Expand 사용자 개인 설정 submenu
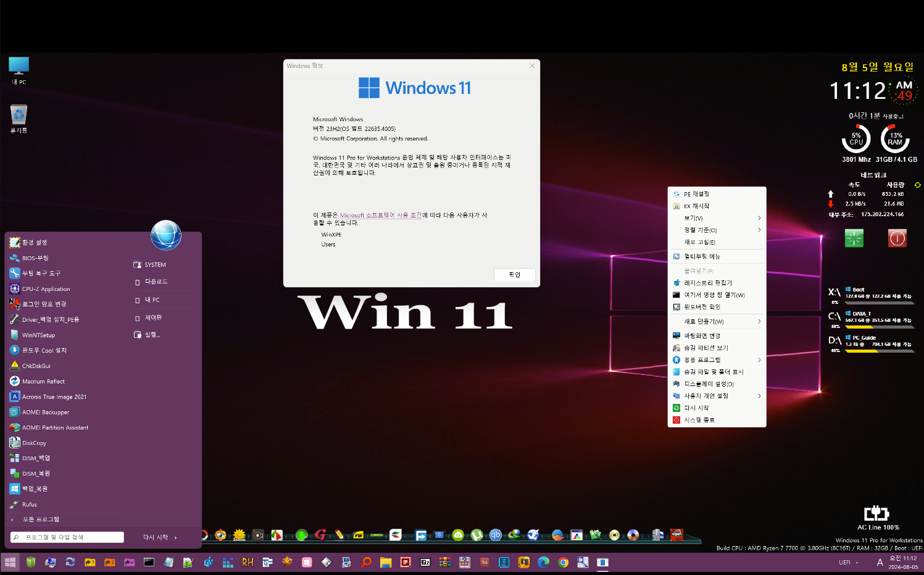The image size is (924, 575). point(759,396)
